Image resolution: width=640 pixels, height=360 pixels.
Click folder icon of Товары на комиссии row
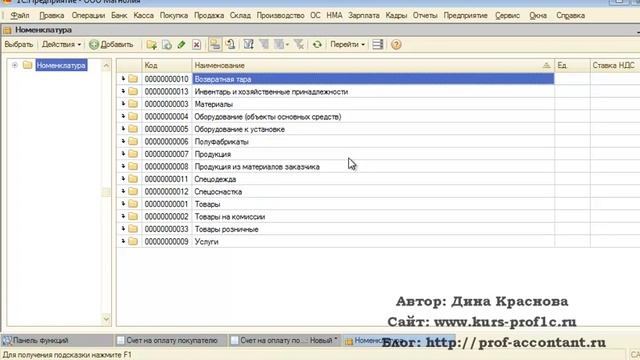click(x=133, y=216)
